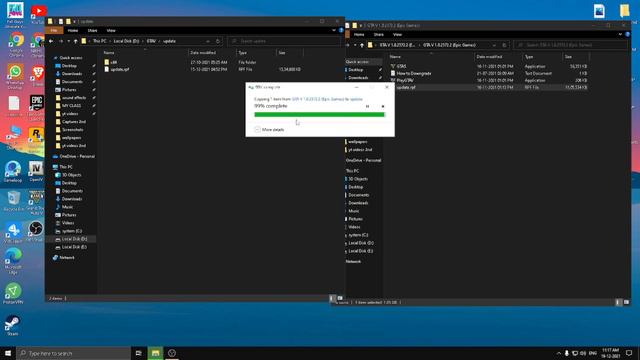Click the green copy progress bar
This screenshot has width=640, height=360.
pos(320,115)
